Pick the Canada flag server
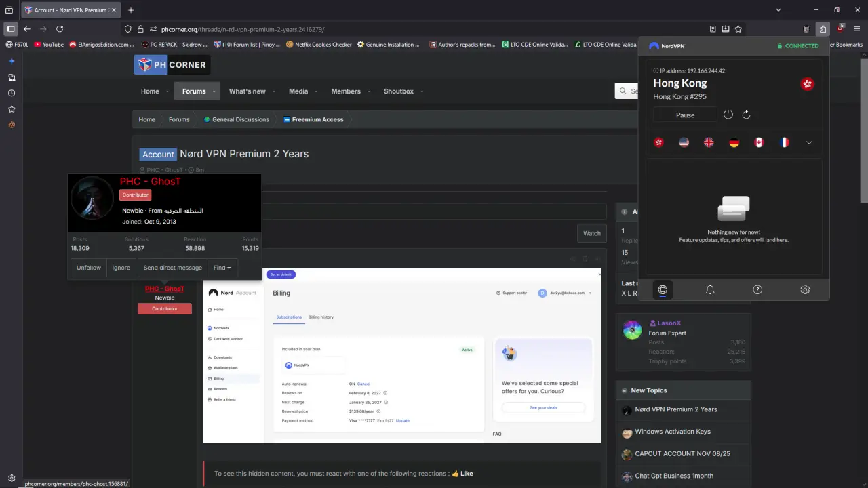 pyautogui.click(x=759, y=142)
